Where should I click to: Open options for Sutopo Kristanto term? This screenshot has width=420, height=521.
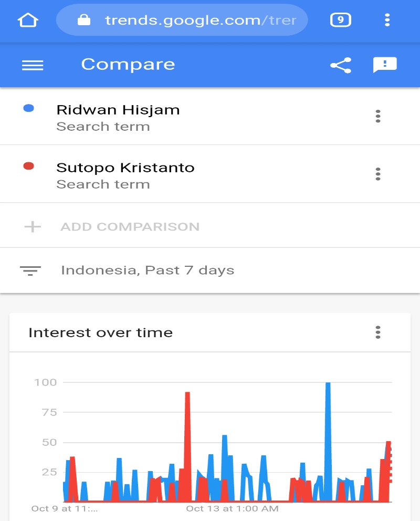[x=377, y=174]
